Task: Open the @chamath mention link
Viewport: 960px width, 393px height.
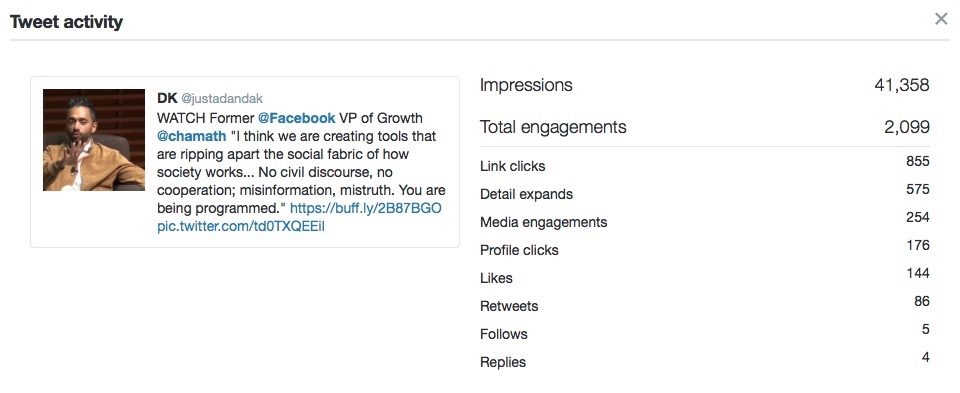Action: point(192,135)
